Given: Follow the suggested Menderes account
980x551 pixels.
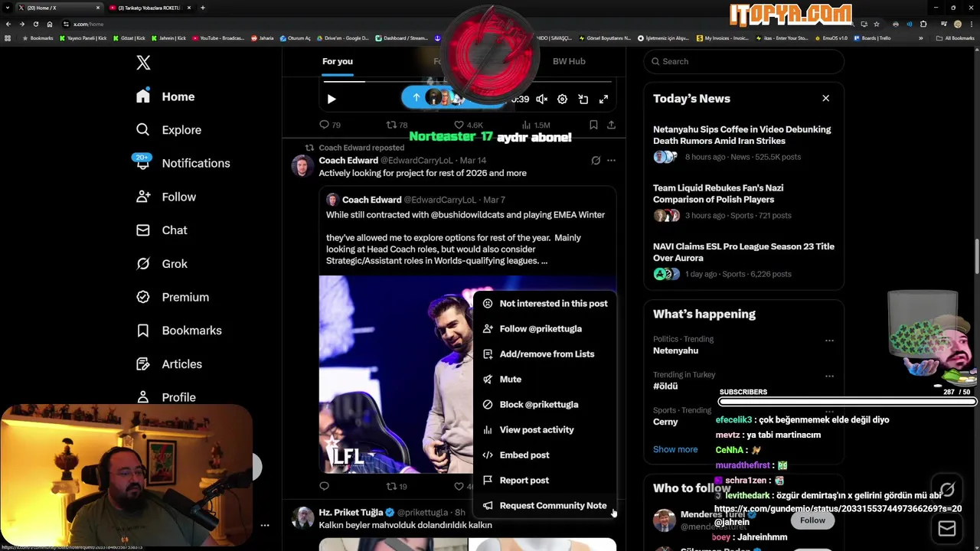Looking at the screenshot, I should pos(812,520).
